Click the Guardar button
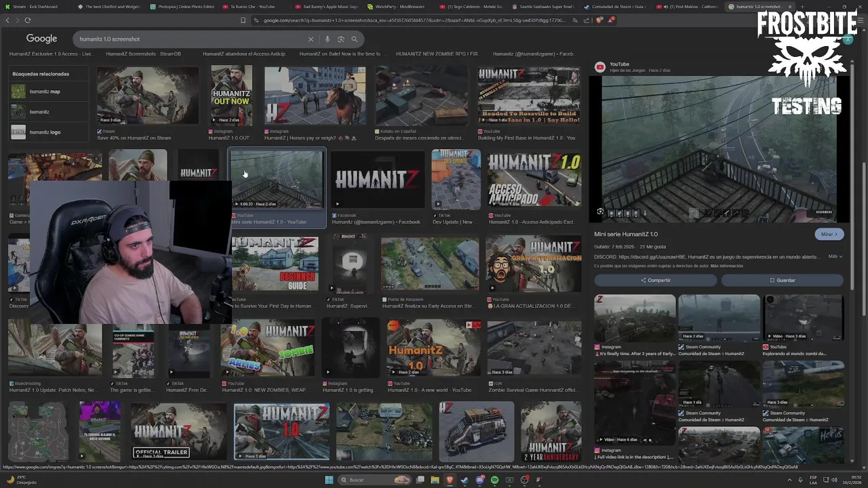868x488 pixels. (x=782, y=280)
